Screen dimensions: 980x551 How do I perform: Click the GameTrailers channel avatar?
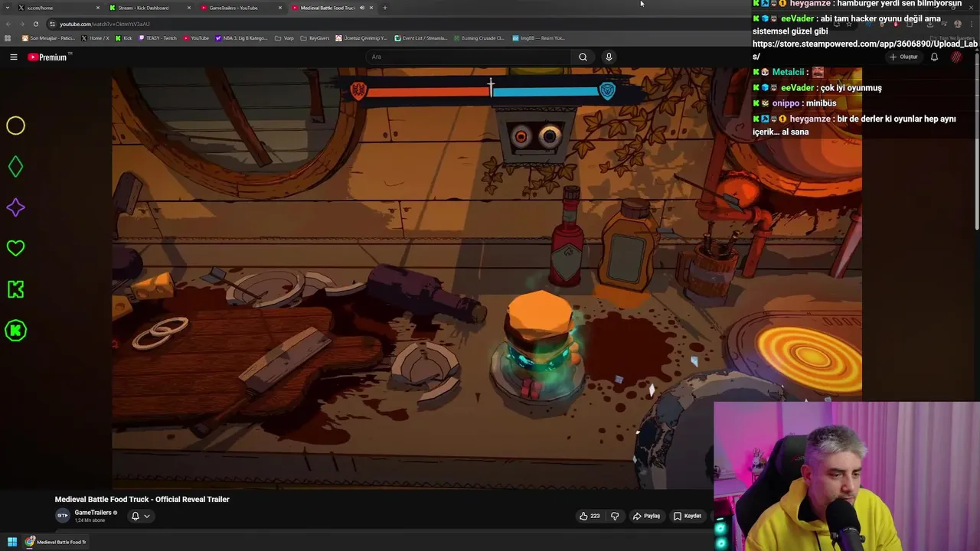click(x=63, y=516)
